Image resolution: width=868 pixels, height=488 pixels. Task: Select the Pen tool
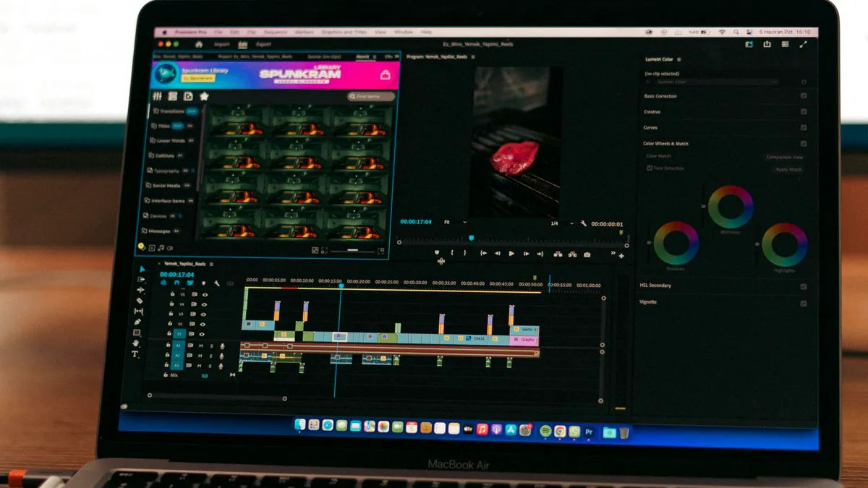pyautogui.click(x=138, y=322)
